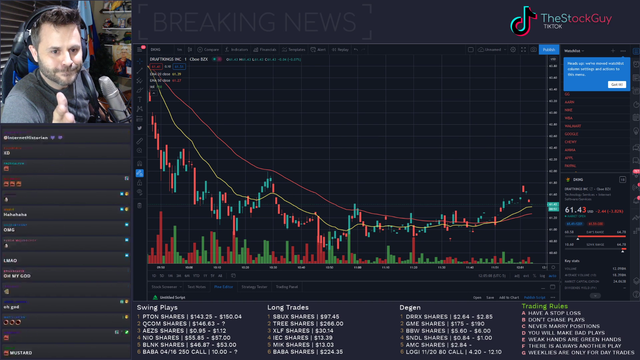
Task: Open the calendar icon in right sidebar
Action: tap(636, 118)
